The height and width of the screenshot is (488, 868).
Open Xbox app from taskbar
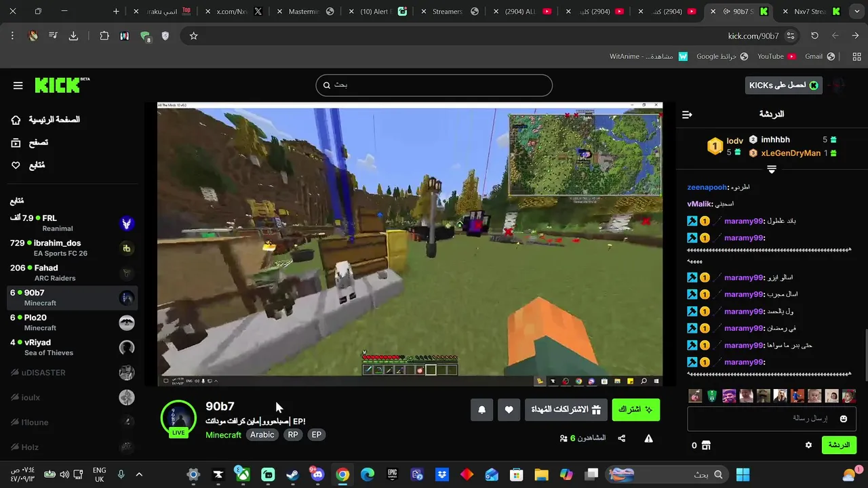(243, 474)
